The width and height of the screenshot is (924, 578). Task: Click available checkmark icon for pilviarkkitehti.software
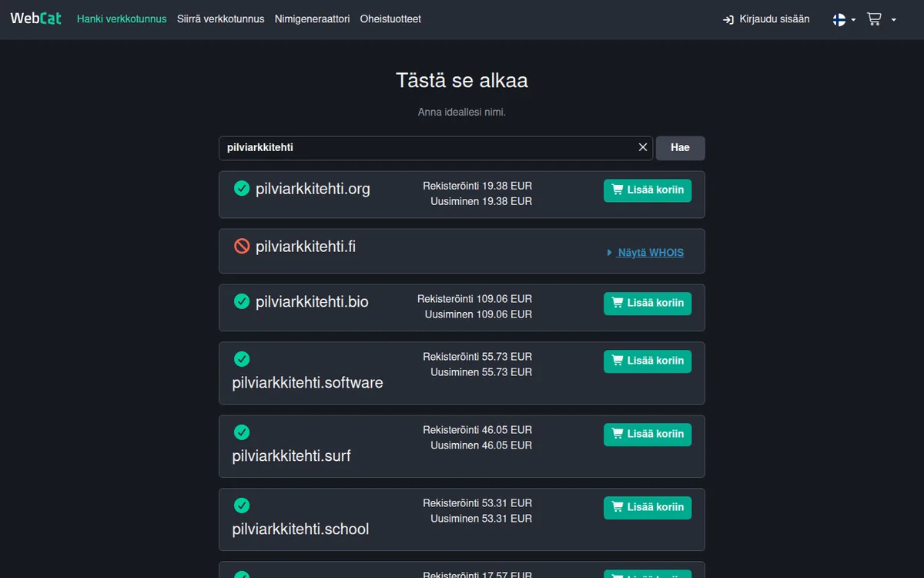[242, 359]
